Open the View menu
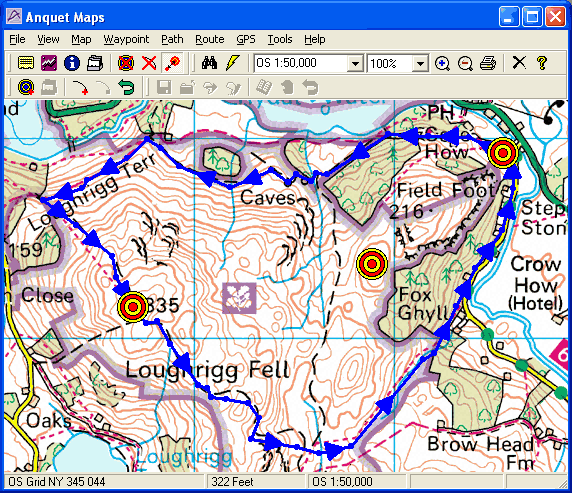 [48, 39]
